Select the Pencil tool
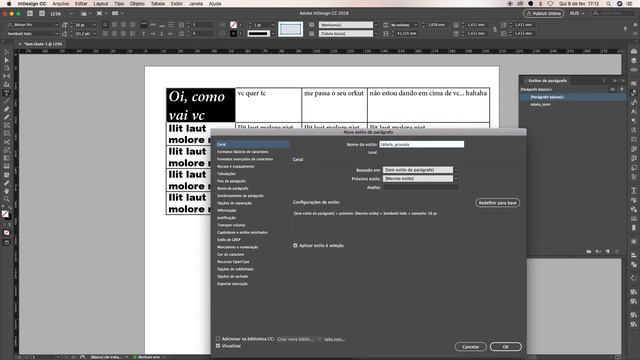 pyautogui.click(x=6, y=117)
